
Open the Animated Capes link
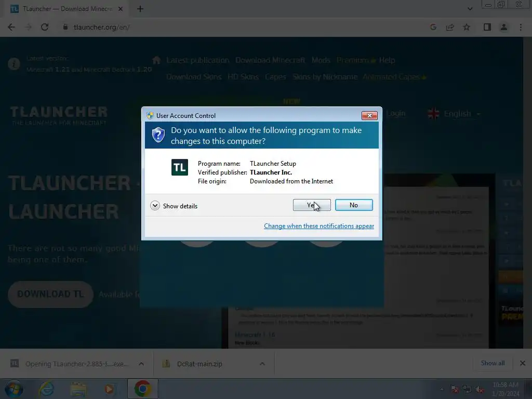[x=394, y=77]
